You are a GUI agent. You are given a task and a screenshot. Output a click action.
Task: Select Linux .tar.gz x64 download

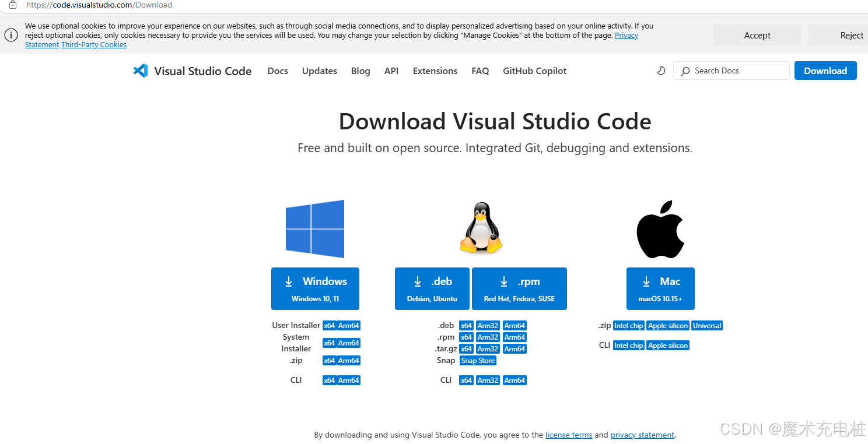466,349
